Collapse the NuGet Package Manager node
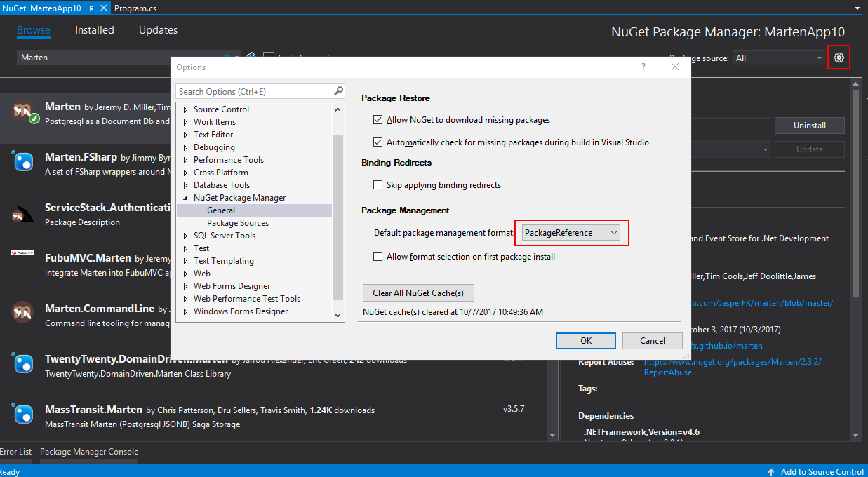This screenshot has height=477, width=868. (x=186, y=198)
